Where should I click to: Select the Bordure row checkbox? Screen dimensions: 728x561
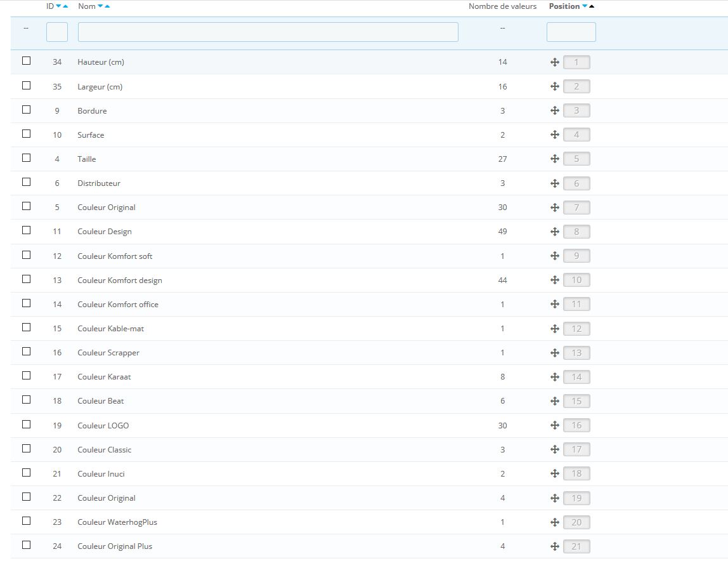[x=27, y=110]
